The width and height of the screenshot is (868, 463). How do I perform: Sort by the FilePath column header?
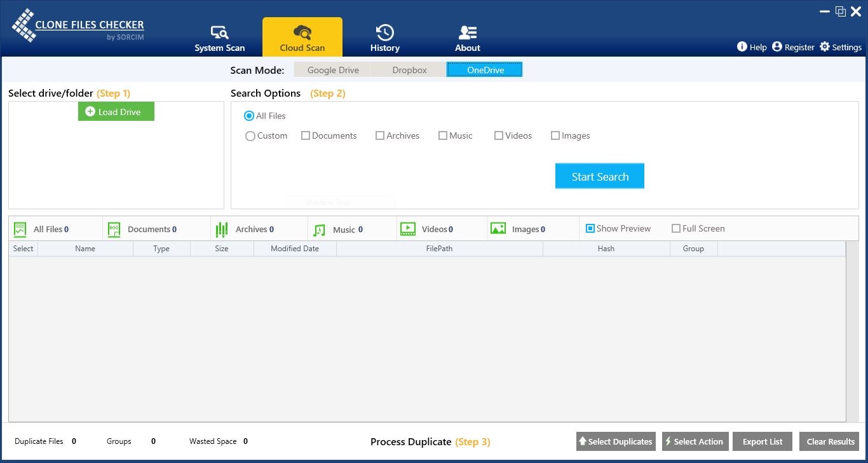(x=440, y=249)
